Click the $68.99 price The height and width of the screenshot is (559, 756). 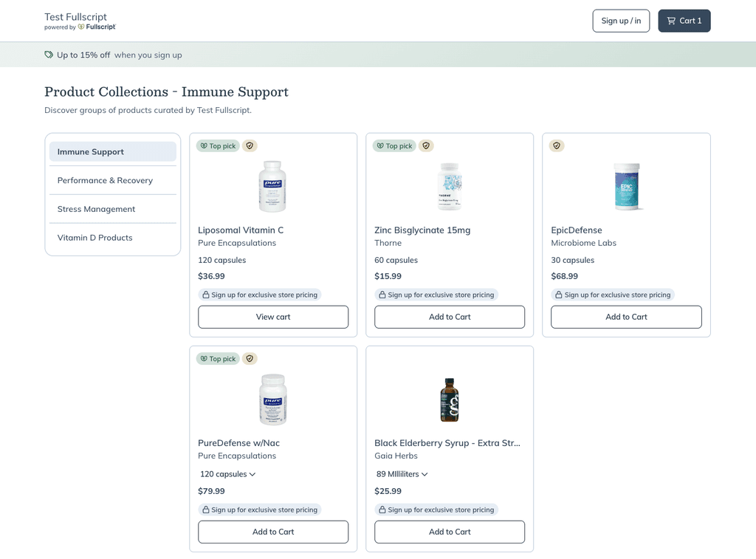tap(564, 276)
